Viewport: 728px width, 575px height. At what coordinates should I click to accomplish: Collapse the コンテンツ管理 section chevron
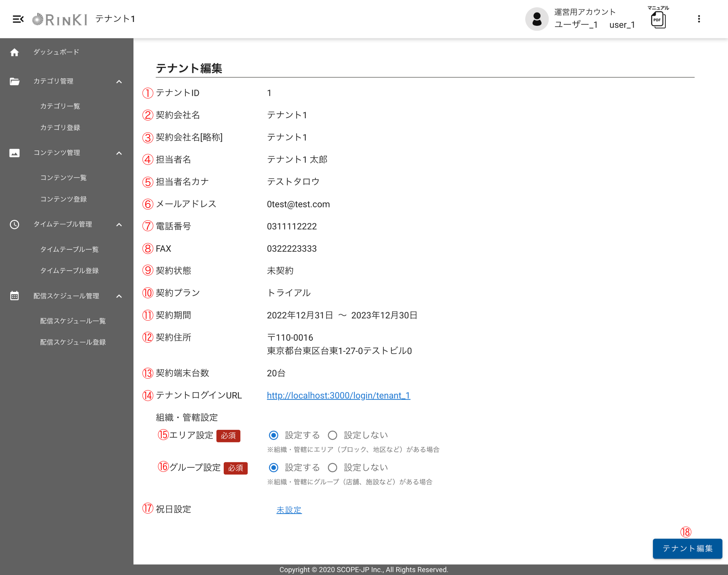[119, 153]
